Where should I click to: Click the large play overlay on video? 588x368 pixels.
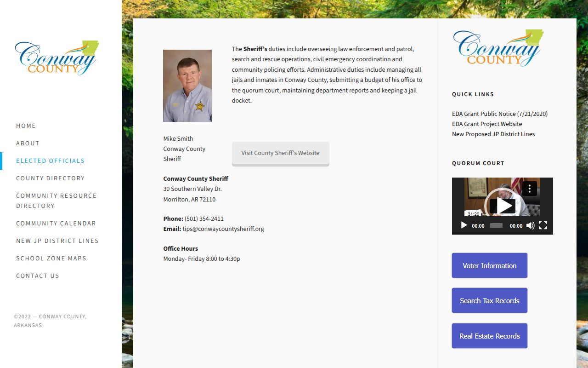pos(503,206)
